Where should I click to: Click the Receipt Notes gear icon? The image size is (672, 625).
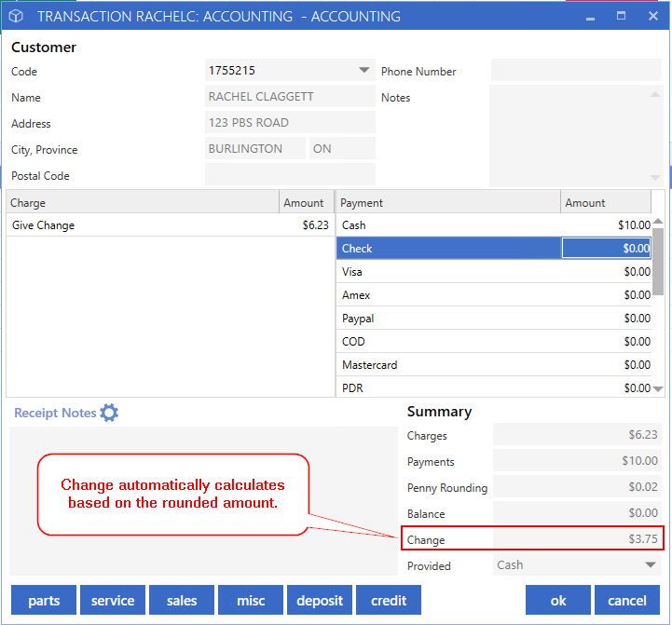coord(109,413)
